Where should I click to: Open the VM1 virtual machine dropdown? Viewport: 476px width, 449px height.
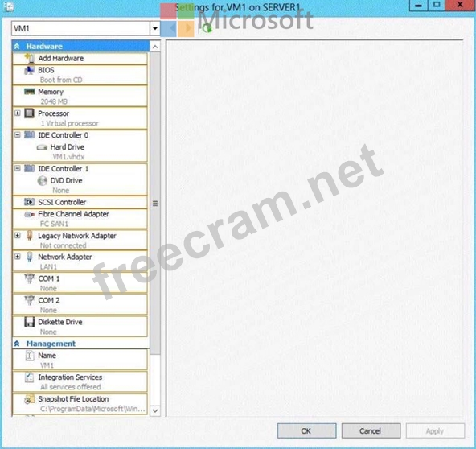tap(155, 28)
